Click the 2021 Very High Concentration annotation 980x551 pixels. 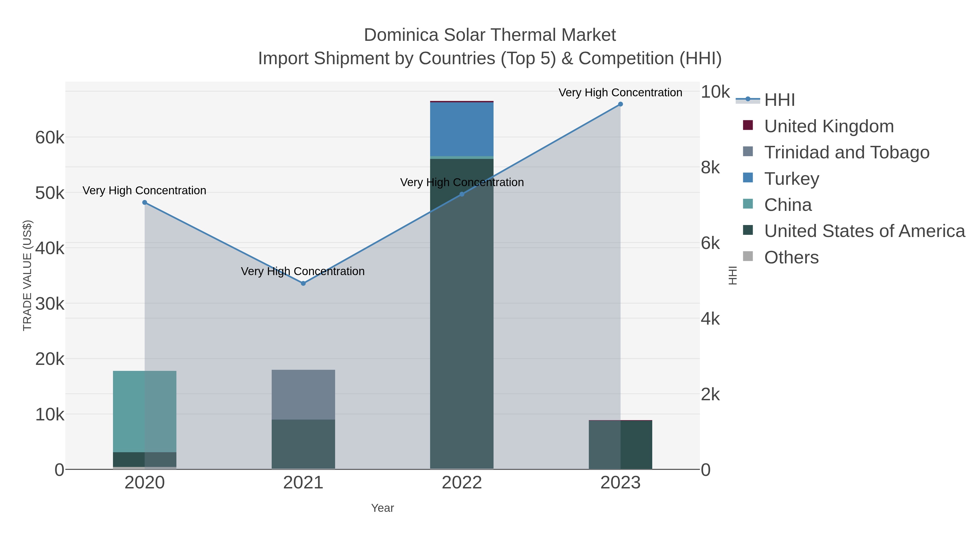point(303,271)
